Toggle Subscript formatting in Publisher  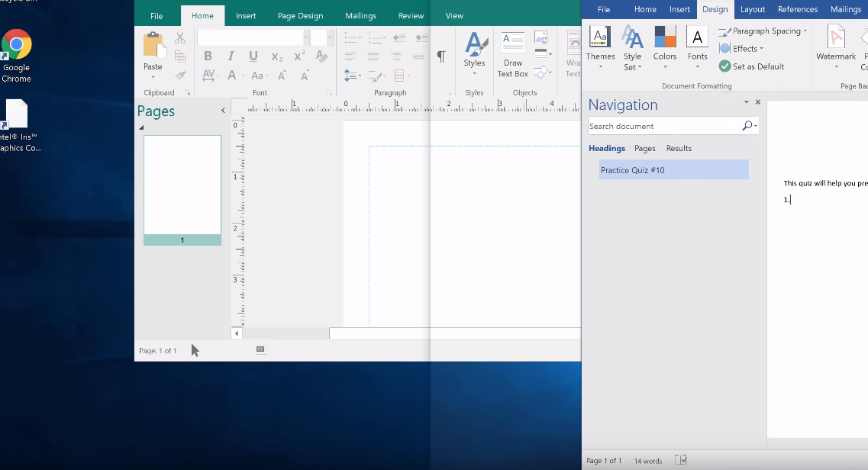tap(277, 56)
